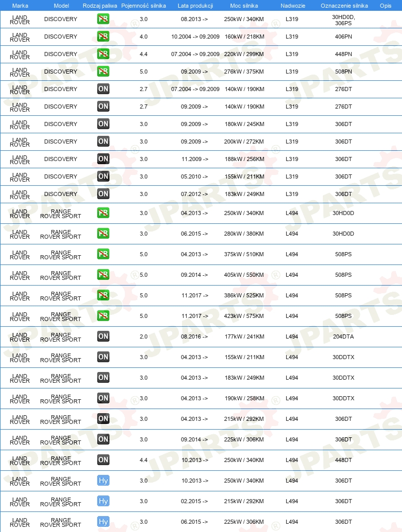Click the engine capacity 4.0
The height and width of the screenshot is (532, 402).
[144, 37]
